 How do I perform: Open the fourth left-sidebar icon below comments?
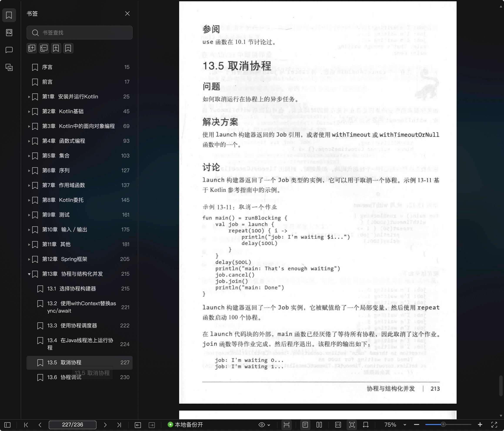[x=9, y=67]
